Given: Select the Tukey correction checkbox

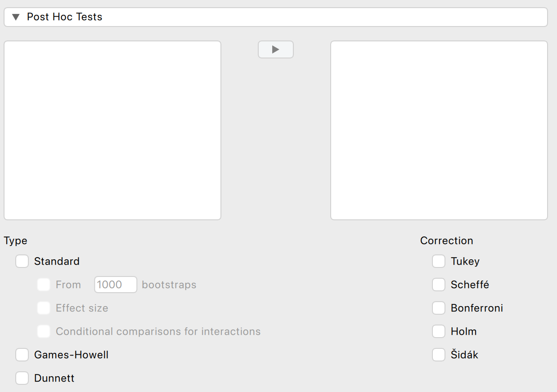Looking at the screenshot, I should (x=439, y=261).
